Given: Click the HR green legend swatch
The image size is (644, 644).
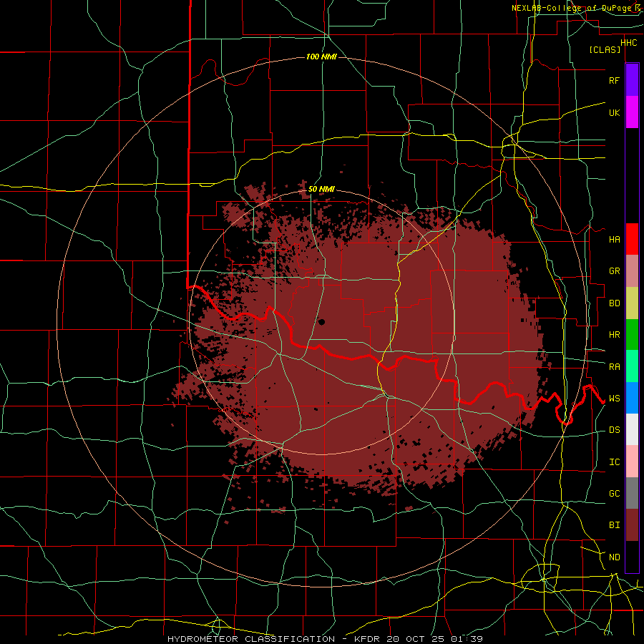Looking at the screenshot, I should pos(632,335).
